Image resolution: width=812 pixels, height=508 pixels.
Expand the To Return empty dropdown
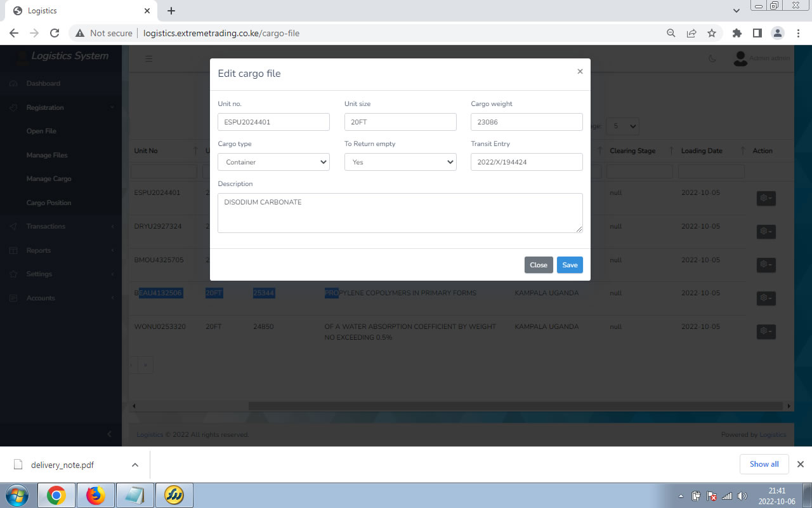pyautogui.click(x=400, y=162)
